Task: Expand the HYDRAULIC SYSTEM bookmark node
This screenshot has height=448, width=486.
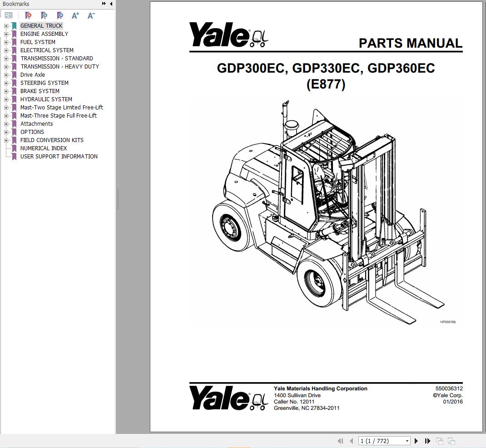Action: 6,99
